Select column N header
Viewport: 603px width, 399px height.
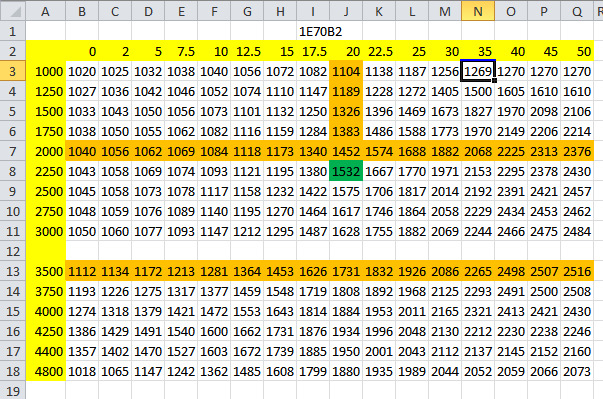(x=478, y=11)
